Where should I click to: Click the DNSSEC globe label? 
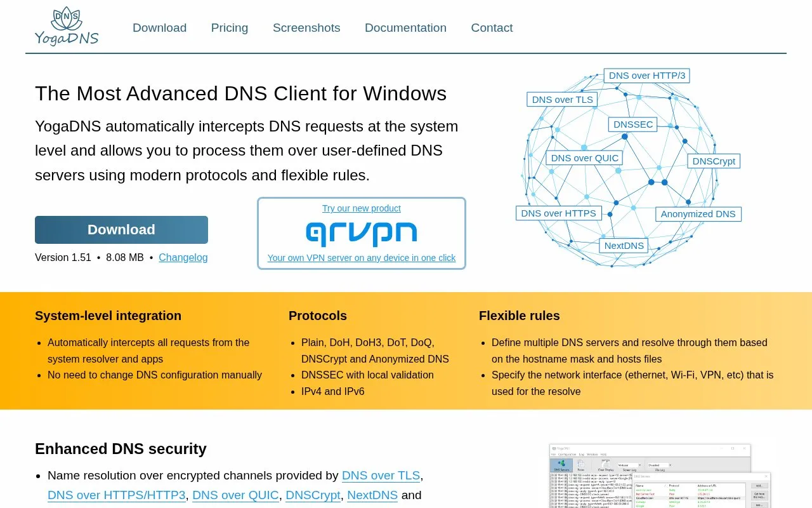(x=633, y=124)
